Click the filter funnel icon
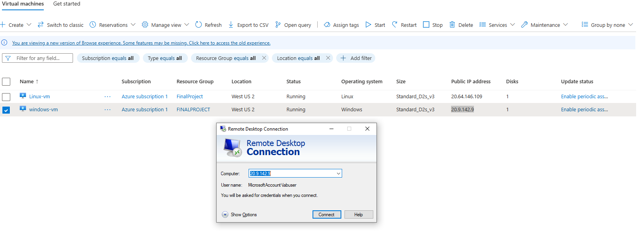Screen dimensions: 644x234 click(x=8, y=58)
